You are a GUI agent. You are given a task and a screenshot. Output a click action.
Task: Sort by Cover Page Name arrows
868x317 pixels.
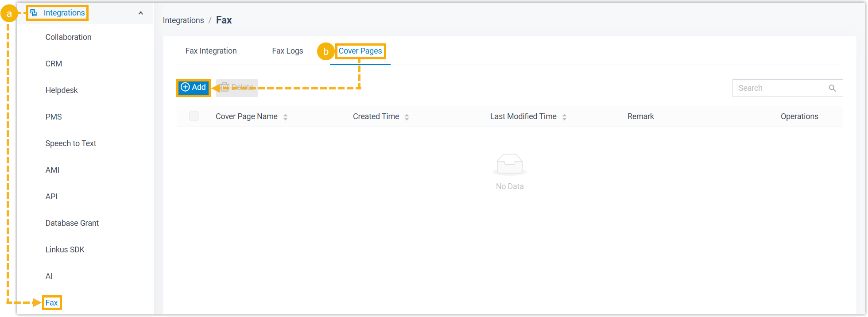coord(286,117)
